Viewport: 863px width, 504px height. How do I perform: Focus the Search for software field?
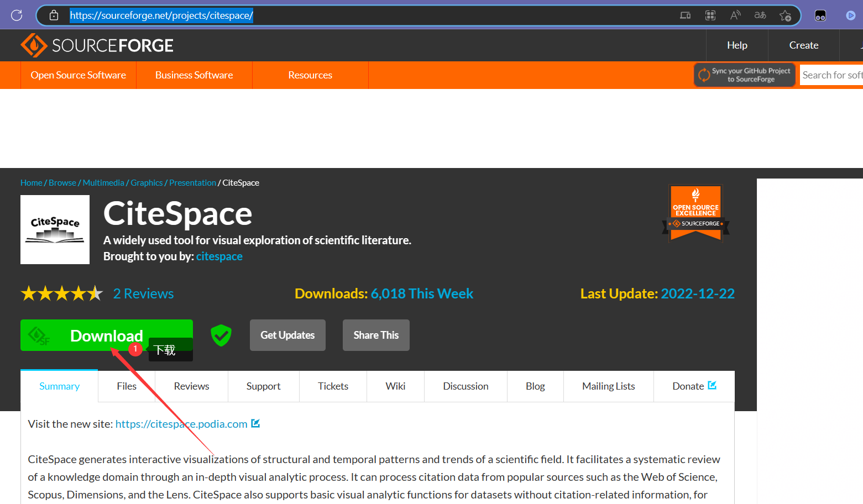click(831, 75)
